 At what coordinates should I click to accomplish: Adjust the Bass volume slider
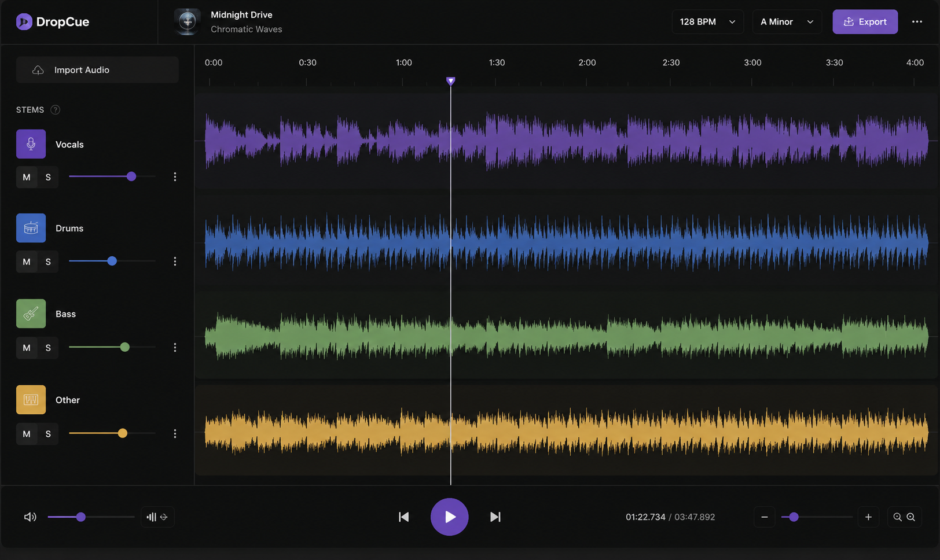[x=112, y=347]
